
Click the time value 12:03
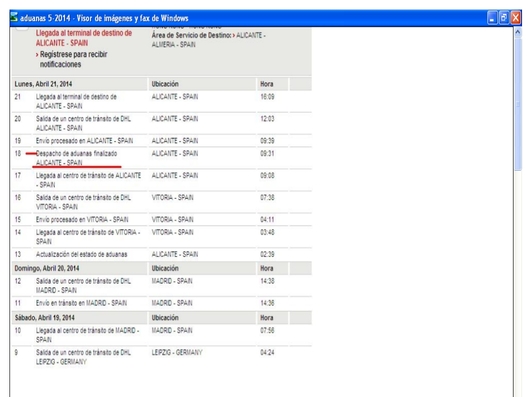pos(267,119)
